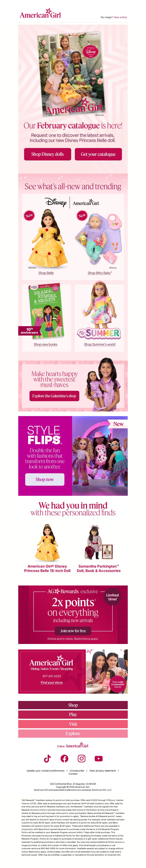Select the Explore navigation bar

click(x=73, y=733)
